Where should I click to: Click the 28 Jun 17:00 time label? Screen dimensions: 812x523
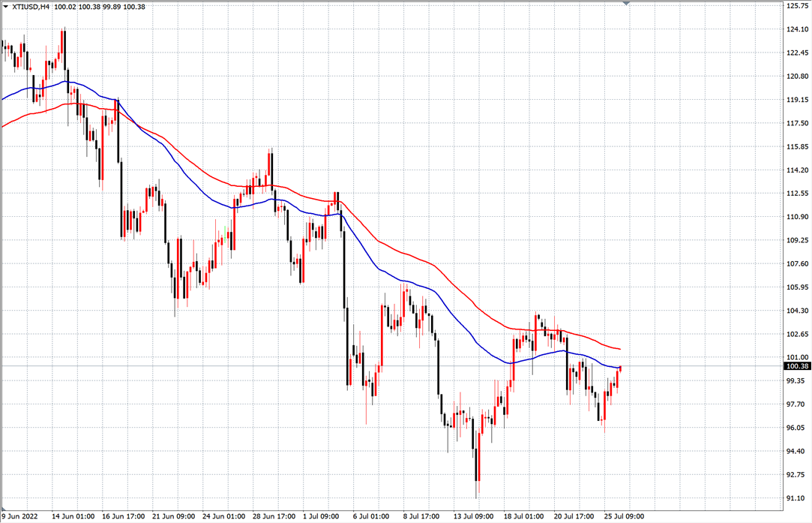coord(274,516)
